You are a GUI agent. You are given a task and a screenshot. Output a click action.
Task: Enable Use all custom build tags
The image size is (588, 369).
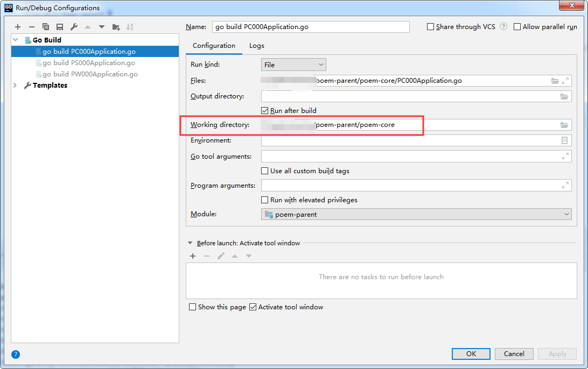click(265, 171)
